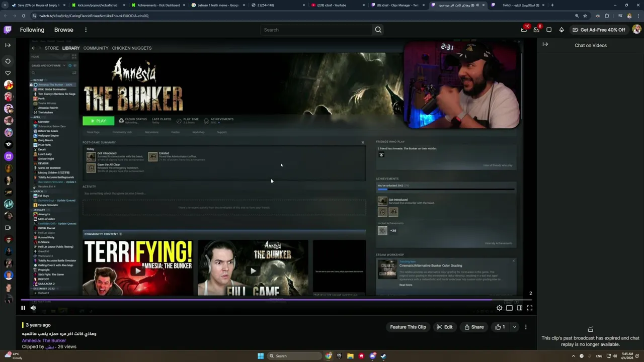Expand the dropdown arrow next to like count
This screenshot has width=644, height=362.
tap(514, 327)
